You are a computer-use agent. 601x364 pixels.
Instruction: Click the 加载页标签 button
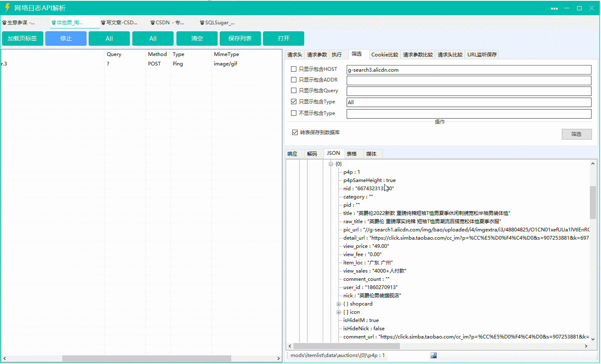(22, 38)
